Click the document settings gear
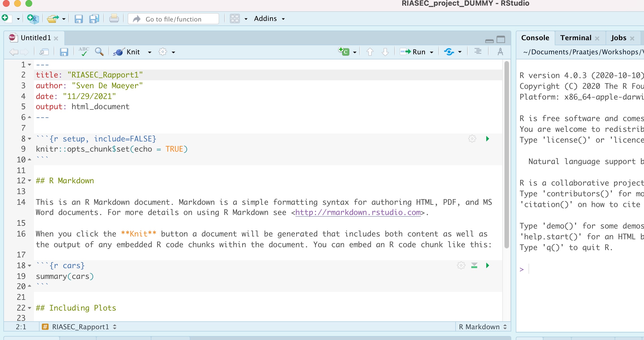Image resolution: width=644 pixels, height=340 pixels. [x=163, y=52]
